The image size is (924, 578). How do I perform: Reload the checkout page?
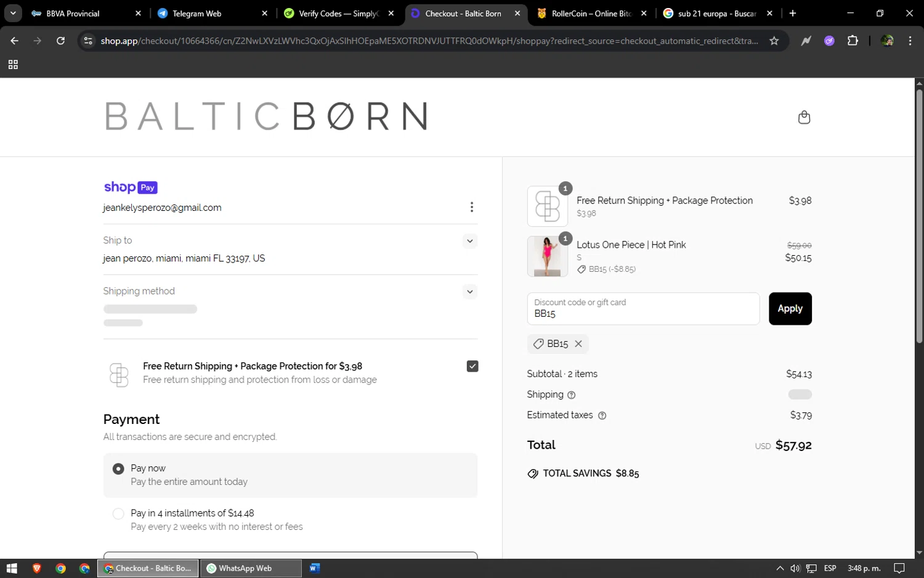click(x=60, y=41)
